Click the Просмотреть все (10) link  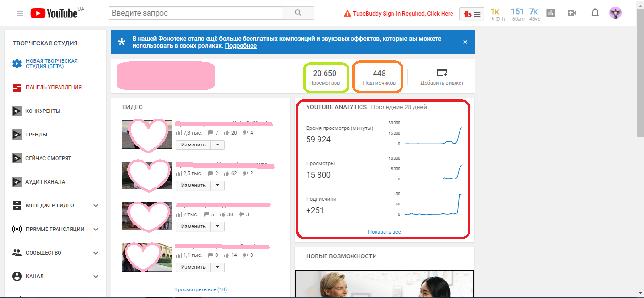[x=201, y=289]
